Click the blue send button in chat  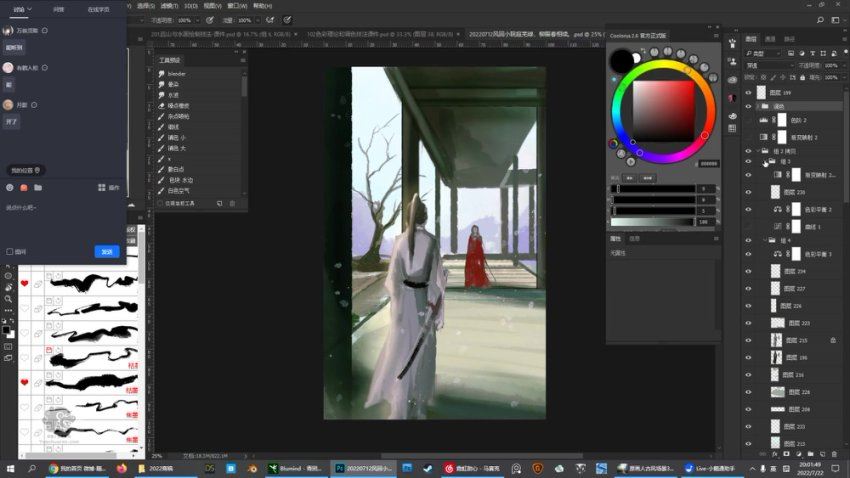[107, 251]
